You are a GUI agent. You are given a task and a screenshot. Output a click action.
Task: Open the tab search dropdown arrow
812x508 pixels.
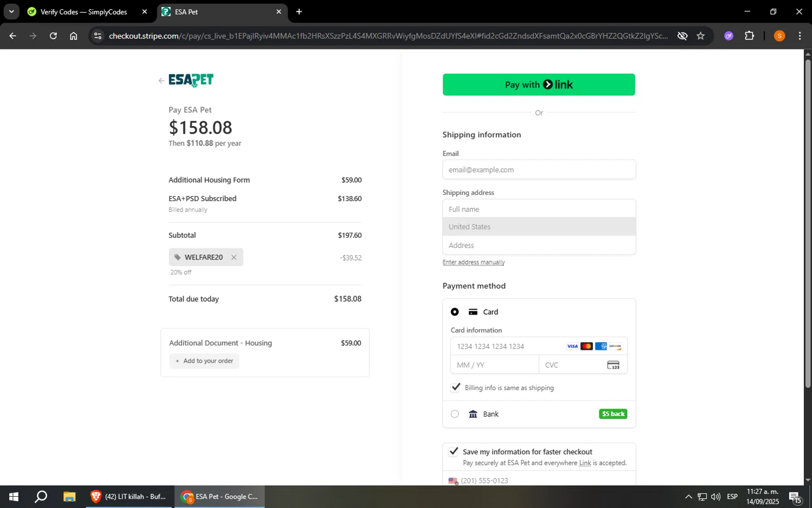(x=11, y=11)
